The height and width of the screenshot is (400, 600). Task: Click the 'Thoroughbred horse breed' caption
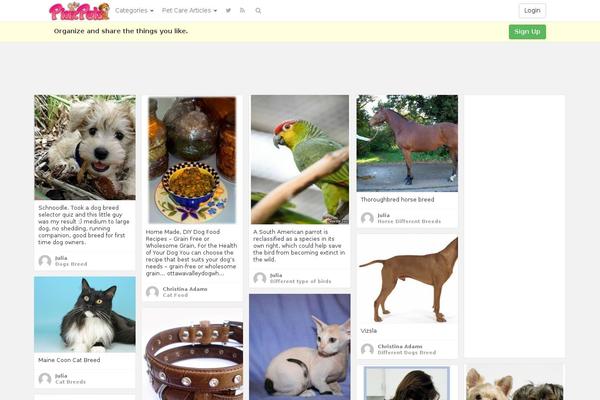(397, 199)
